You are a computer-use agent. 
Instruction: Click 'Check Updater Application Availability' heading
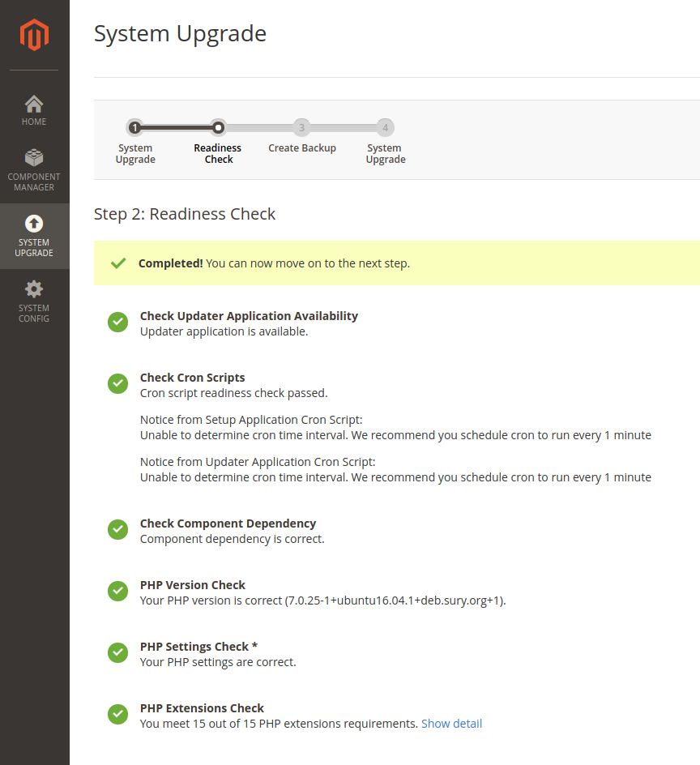point(249,316)
